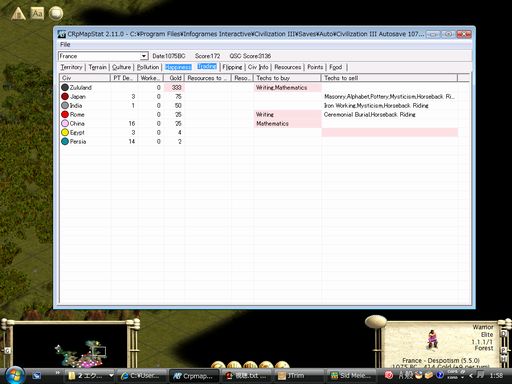Click the round menu icon at top left
This screenshot has height=384, width=512.
pyautogui.click(x=56, y=13)
